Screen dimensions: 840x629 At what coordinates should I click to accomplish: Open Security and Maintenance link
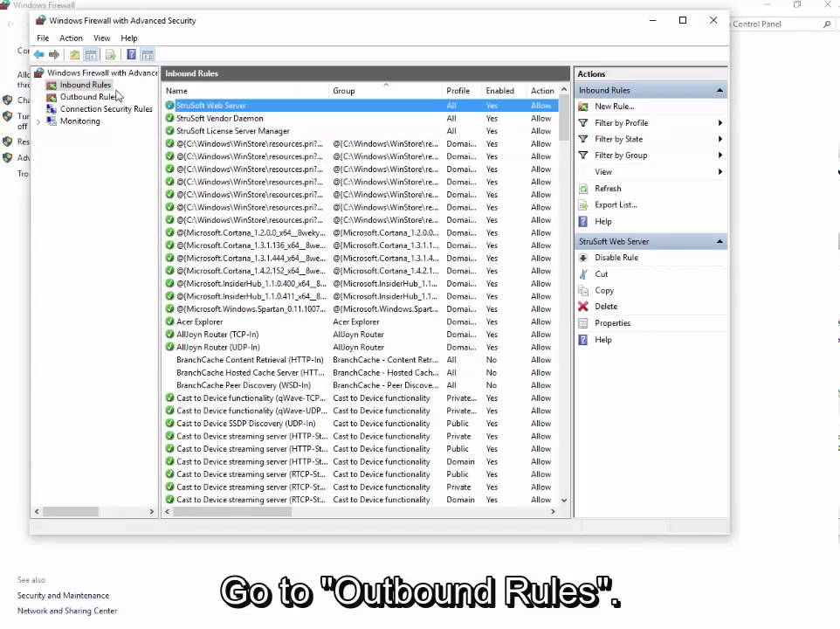pos(63,596)
